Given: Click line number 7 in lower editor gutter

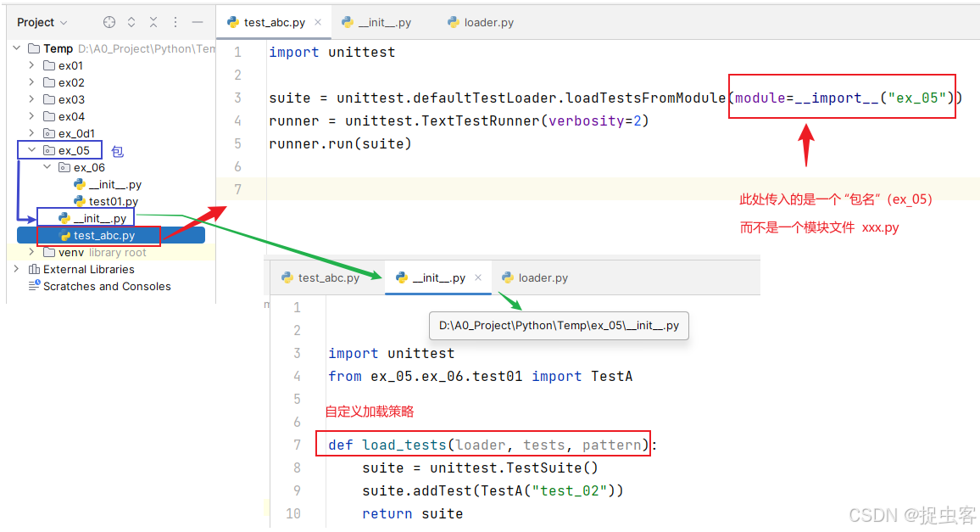Looking at the screenshot, I should click(297, 445).
